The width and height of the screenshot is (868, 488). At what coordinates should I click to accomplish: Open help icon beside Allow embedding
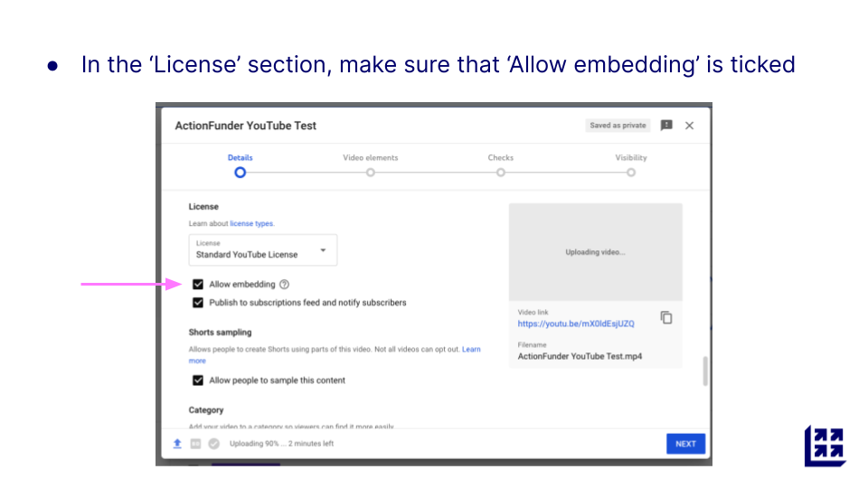[x=284, y=285]
